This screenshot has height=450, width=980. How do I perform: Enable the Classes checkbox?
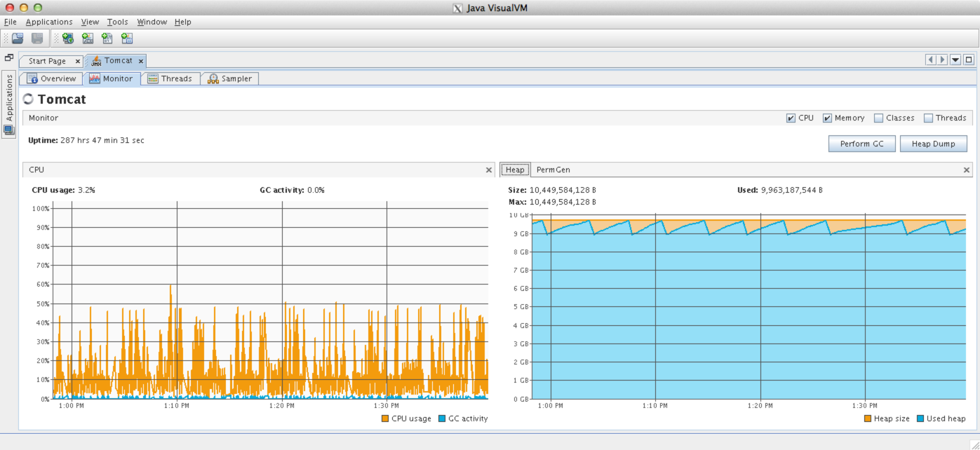pos(878,118)
